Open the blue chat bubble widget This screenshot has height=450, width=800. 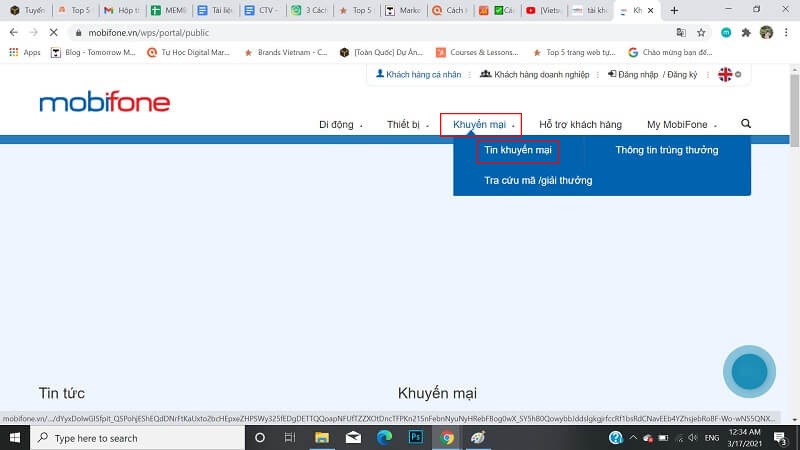tap(749, 371)
